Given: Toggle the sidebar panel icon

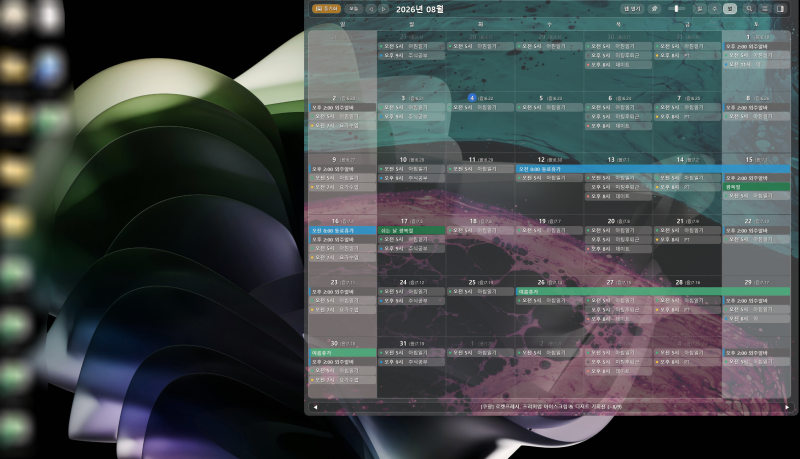Looking at the screenshot, I should pos(780,9).
